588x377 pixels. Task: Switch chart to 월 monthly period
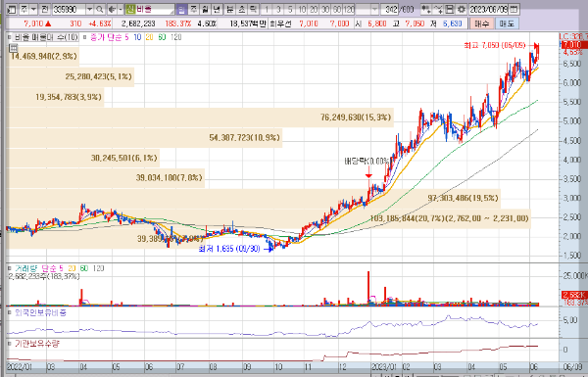[205, 9]
